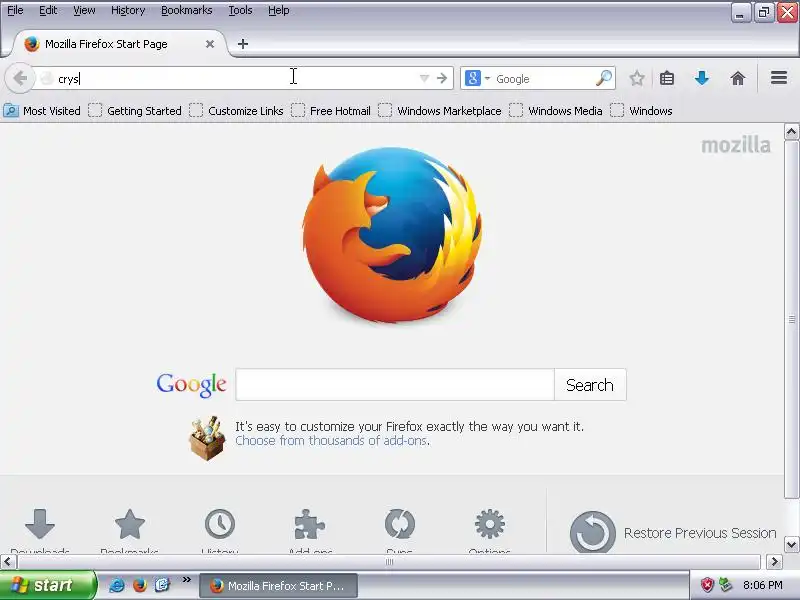Open the hamburger menu button
The image size is (800, 600).
point(779,78)
